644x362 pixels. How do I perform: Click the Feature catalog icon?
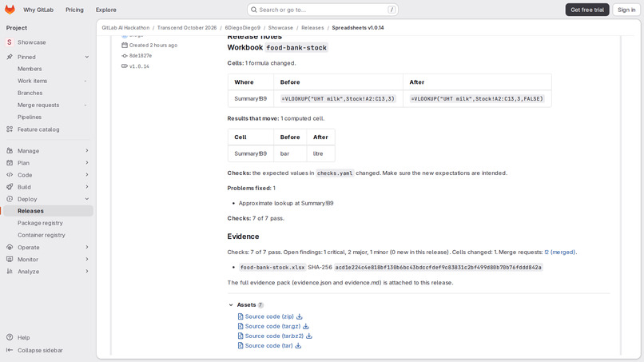tap(10, 129)
